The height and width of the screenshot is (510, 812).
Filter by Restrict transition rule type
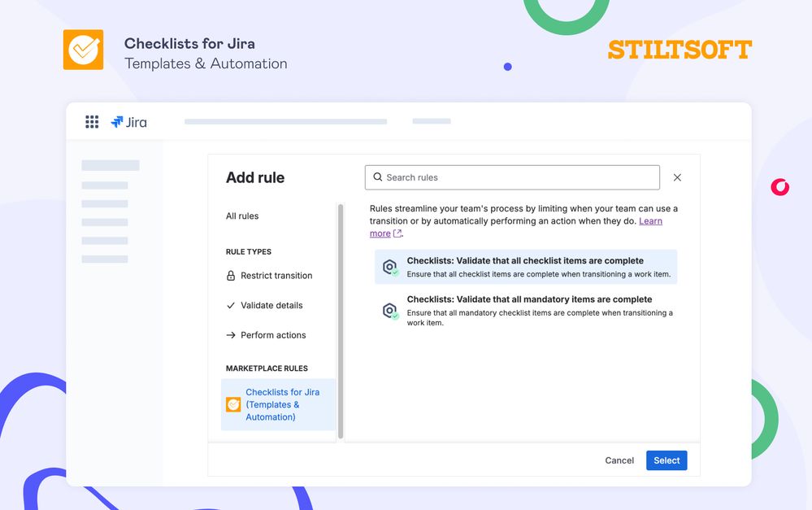276,276
